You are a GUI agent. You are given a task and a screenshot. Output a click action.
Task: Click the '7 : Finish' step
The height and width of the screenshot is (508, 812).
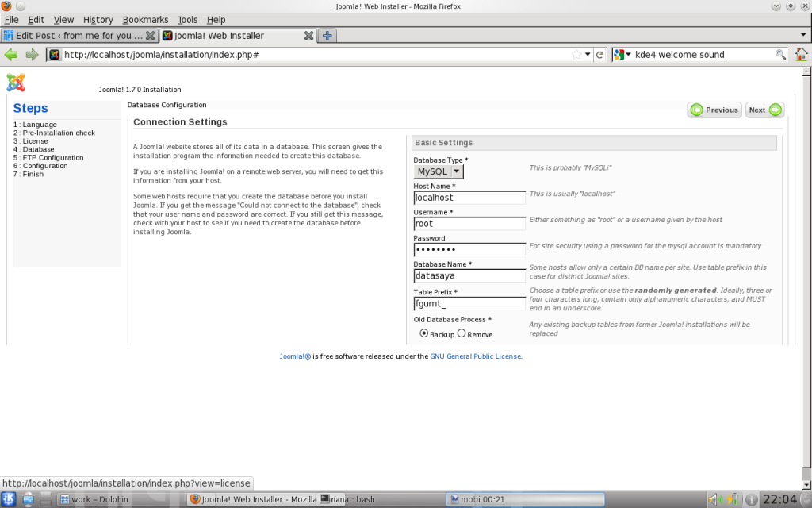coord(29,174)
